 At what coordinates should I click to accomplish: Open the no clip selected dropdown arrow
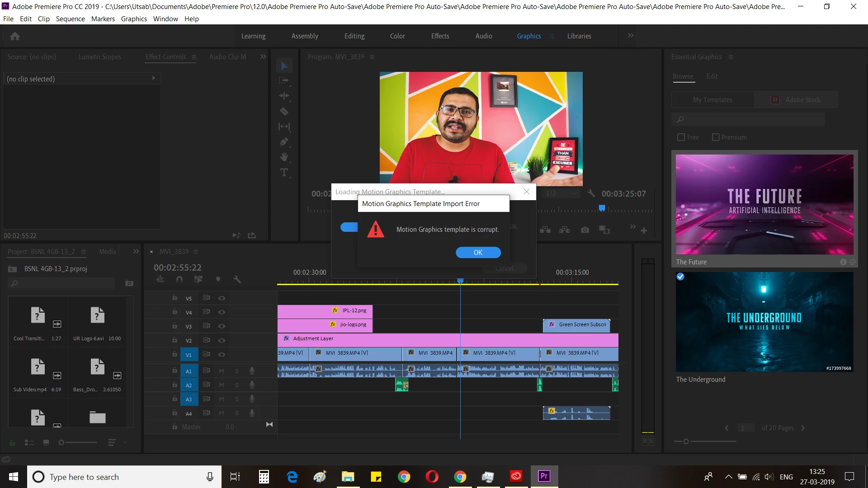(154, 78)
